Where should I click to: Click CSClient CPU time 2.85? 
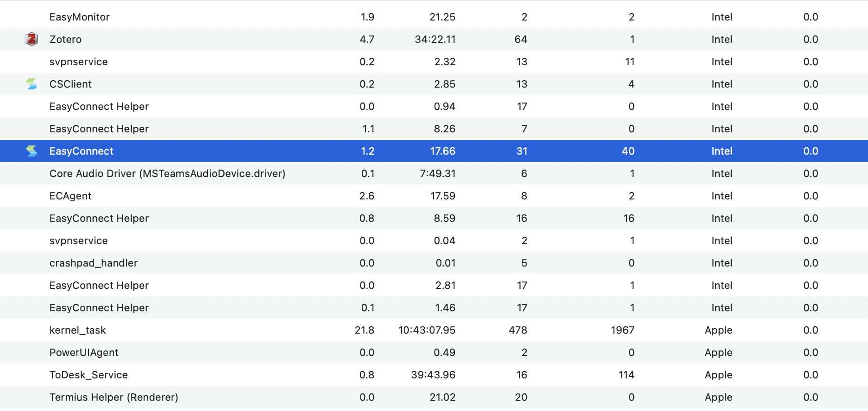(x=445, y=84)
